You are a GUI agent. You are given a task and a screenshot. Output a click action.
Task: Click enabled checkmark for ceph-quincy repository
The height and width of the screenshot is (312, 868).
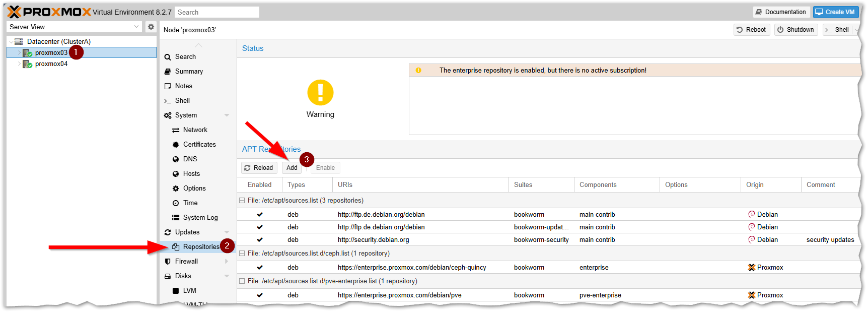(260, 268)
